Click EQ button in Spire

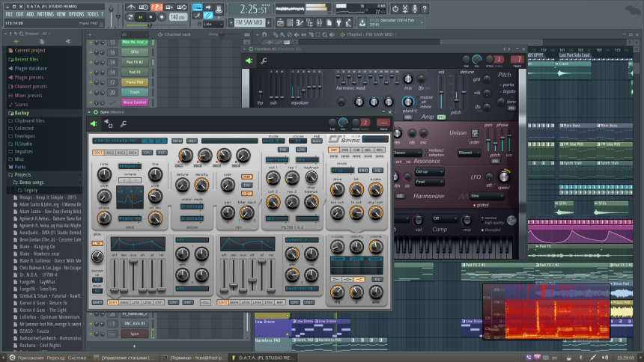click(x=377, y=280)
